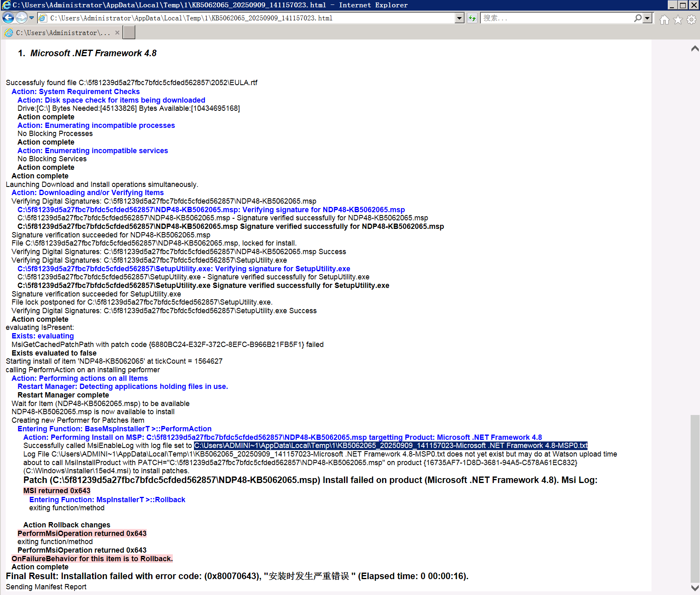The width and height of the screenshot is (700, 595).
Task: Expand the address bar autocomplete dropdown
Action: [460, 18]
